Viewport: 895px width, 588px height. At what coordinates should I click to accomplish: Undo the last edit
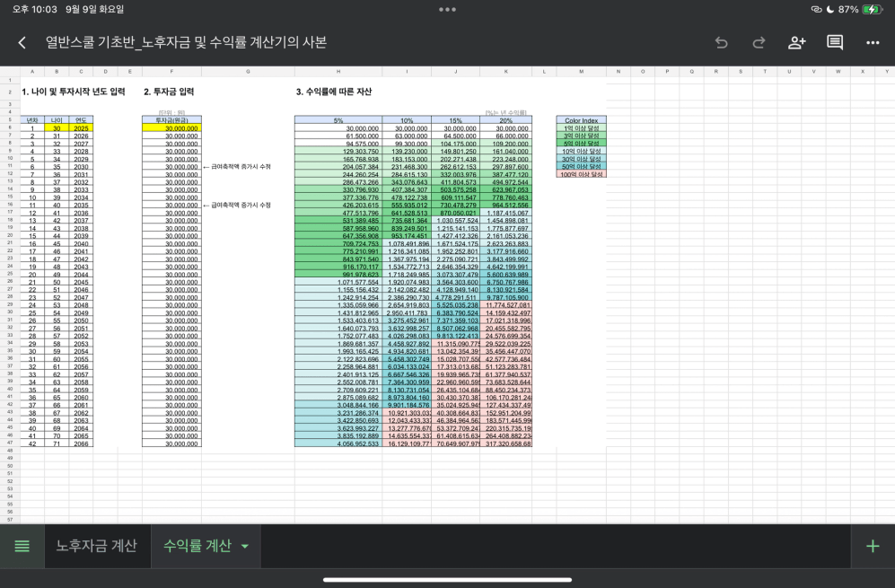pyautogui.click(x=722, y=43)
